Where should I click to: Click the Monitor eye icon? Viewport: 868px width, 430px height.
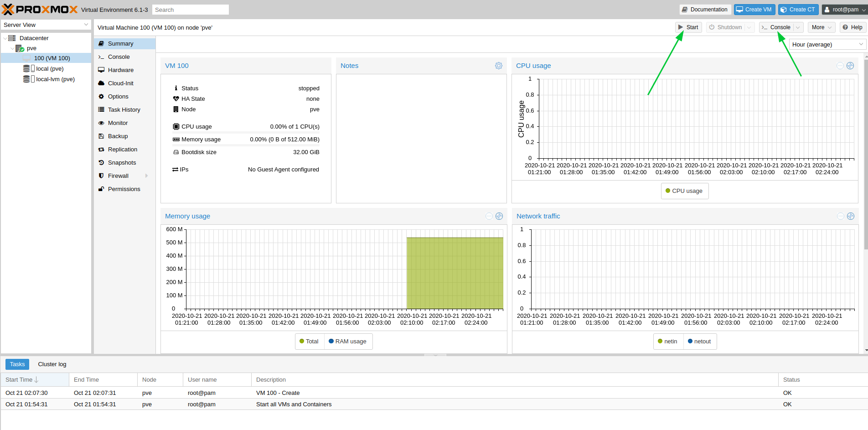coord(101,123)
